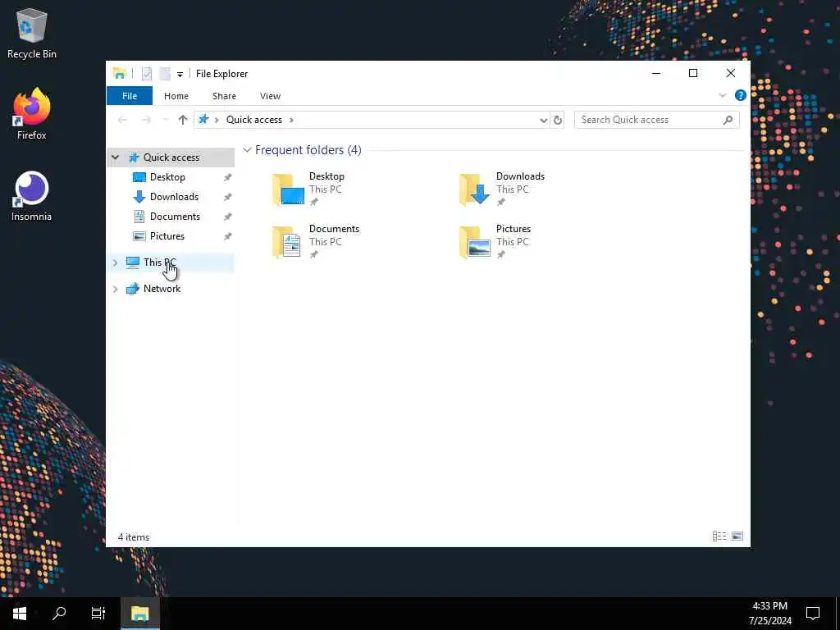Open breadcrumb chevron after Quick access
Viewport: 840px width, 630px height.
(291, 120)
